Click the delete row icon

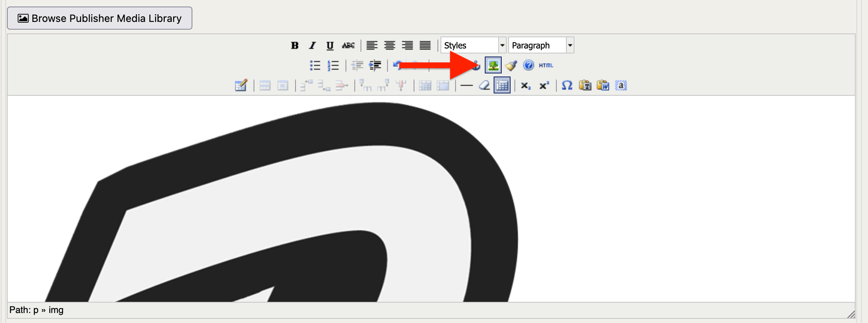coord(342,85)
